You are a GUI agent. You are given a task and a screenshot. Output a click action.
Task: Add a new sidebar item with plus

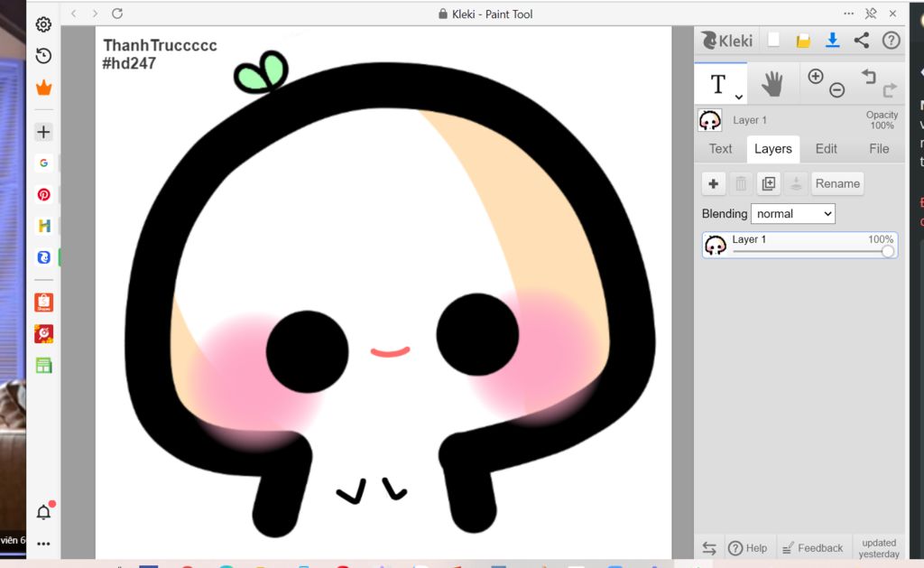coord(43,132)
